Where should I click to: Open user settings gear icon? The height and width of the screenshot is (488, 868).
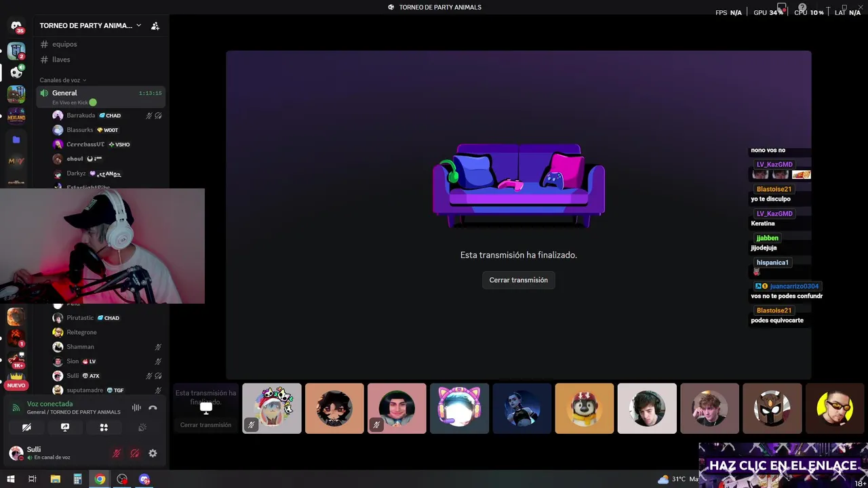point(153,453)
